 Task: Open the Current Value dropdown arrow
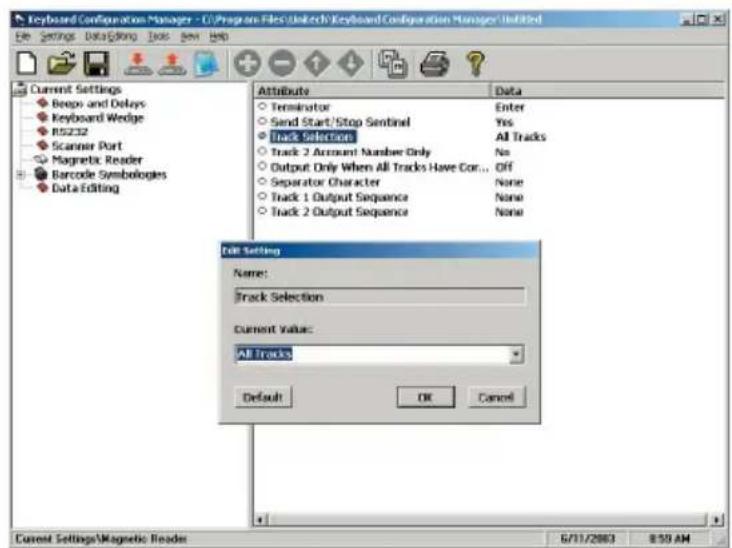516,354
